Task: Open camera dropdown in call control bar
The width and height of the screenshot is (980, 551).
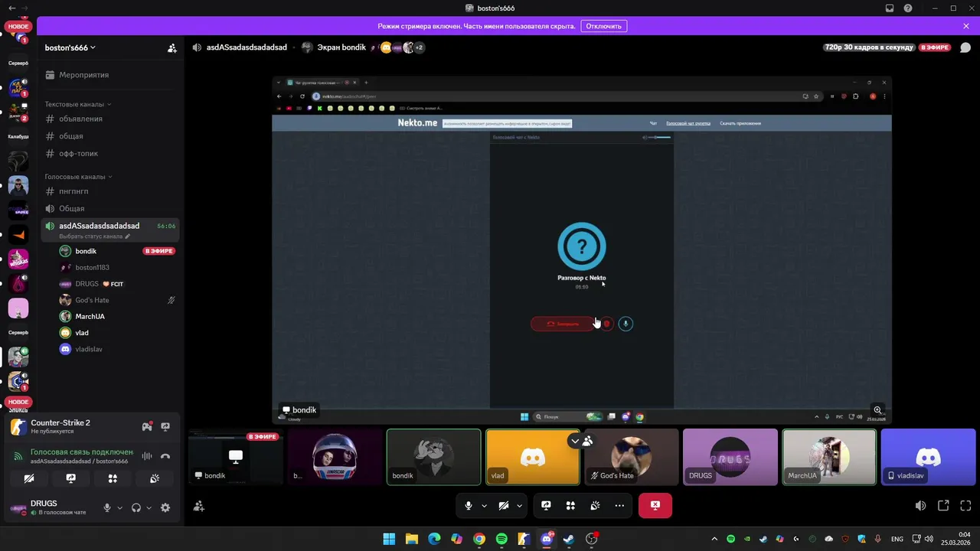Action: point(519,506)
